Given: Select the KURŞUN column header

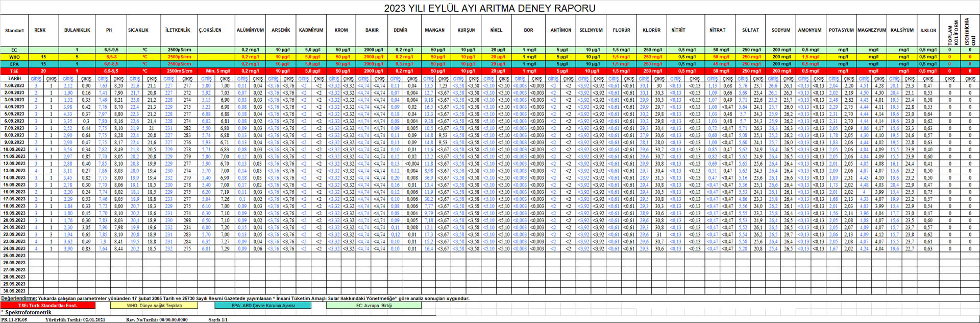Looking at the screenshot, I should pyautogui.click(x=466, y=30).
